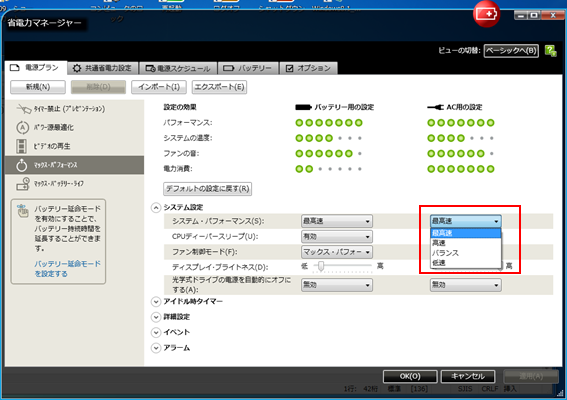
Task: Select the video playback plan icon
Action: point(21,146)
